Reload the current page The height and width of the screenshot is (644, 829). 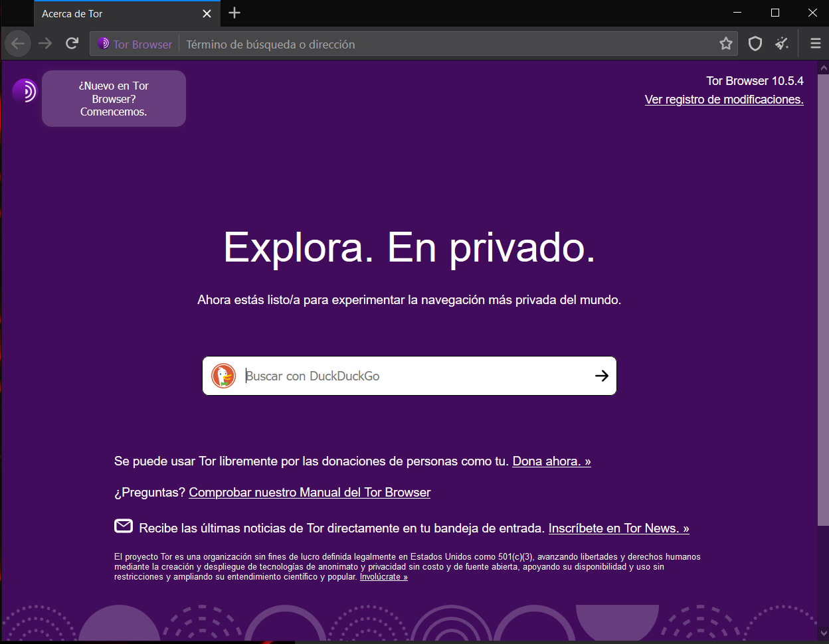(x=72, y=43)
